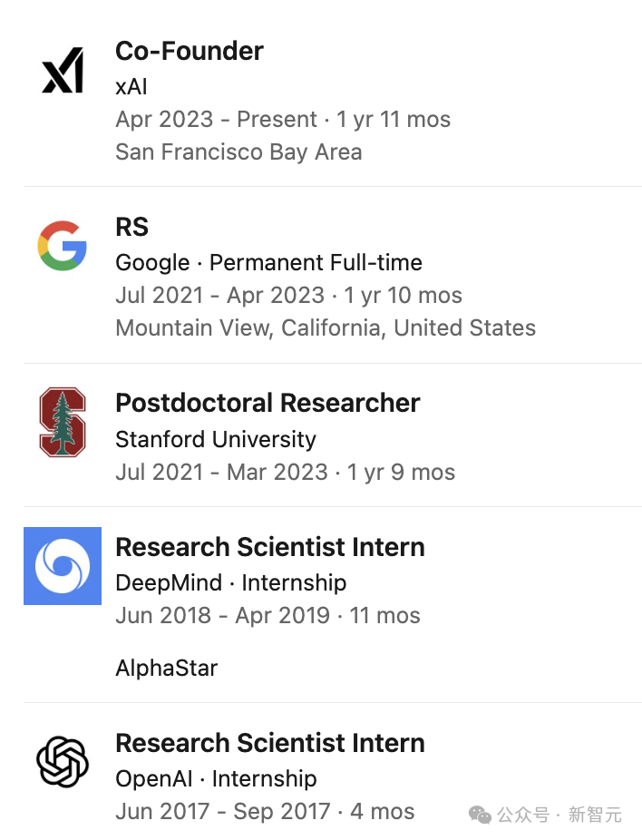Click Google · Permanent Full-time text
Image resolution: width=642 pixels, height=840 pixels.
pos(268,263)
